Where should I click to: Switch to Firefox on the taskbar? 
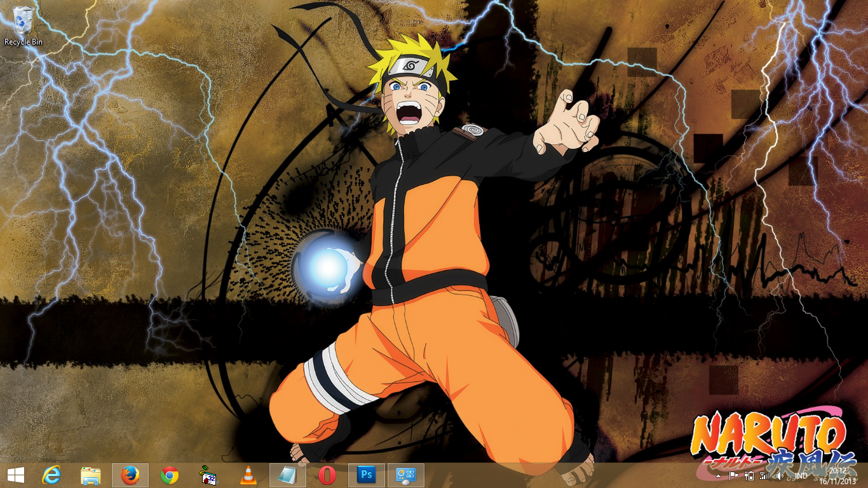[x=130, y=475]
